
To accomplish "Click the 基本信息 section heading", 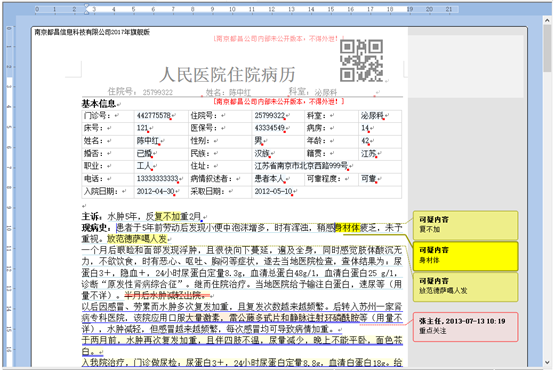I will [x=99, y=104].
